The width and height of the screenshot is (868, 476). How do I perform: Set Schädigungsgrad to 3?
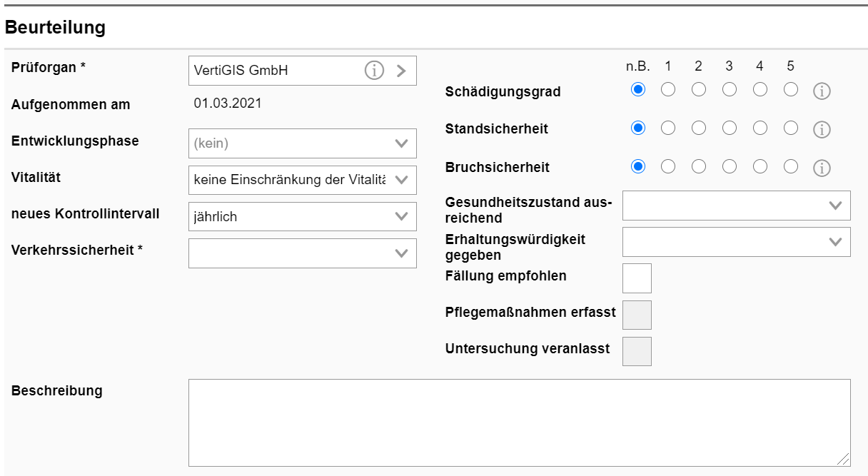click(x=730, y=90)
